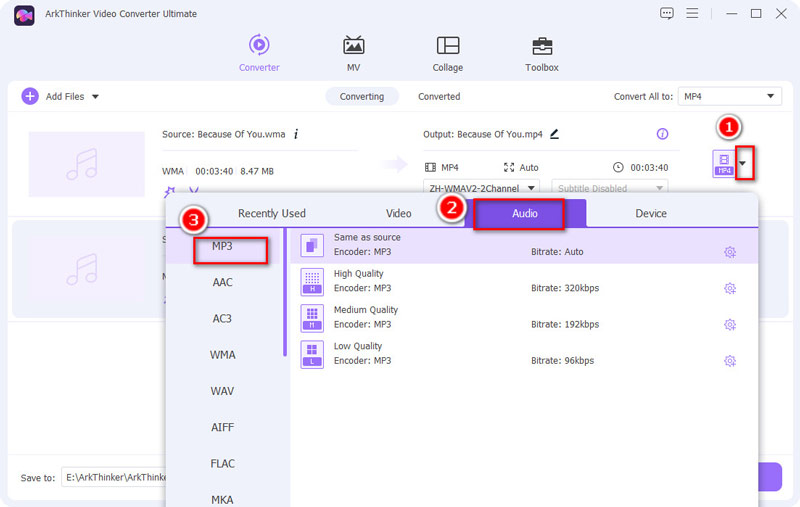Select the Same as source preset icon
800x507 pixels.
(312, 245)
